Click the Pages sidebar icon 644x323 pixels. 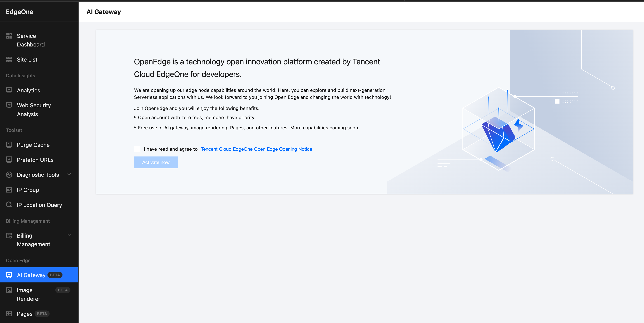coord(9,314)
